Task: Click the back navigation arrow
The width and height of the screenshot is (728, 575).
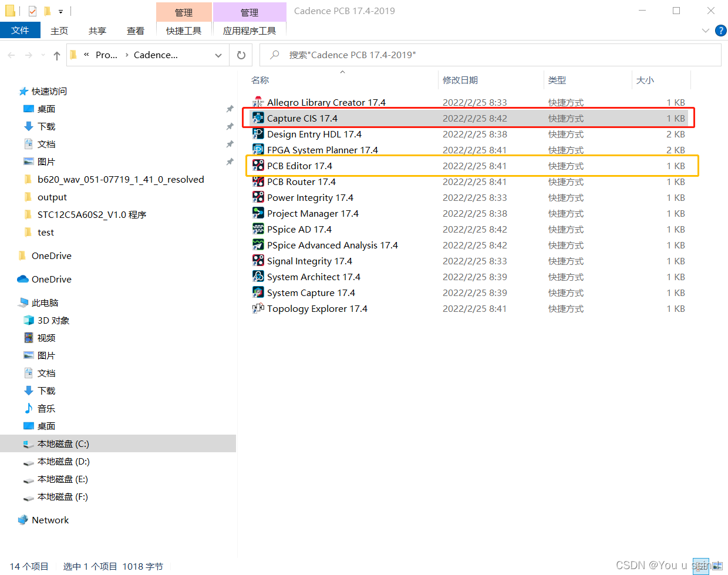Action: tap(12, 55)
